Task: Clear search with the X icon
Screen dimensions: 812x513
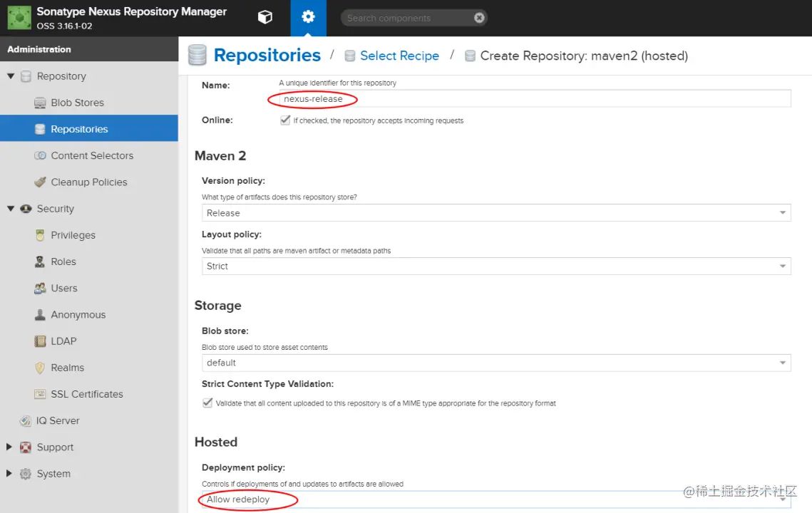Action: point(479,18)
